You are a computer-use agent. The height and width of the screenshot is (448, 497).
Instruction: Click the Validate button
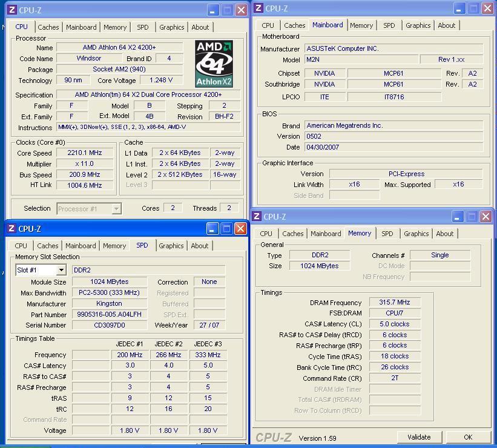[x=419, y=437]
